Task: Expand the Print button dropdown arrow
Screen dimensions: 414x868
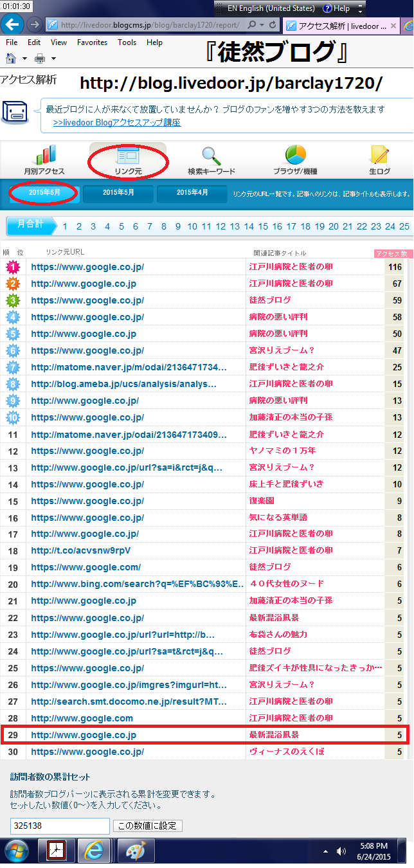Action: [53, 59]
